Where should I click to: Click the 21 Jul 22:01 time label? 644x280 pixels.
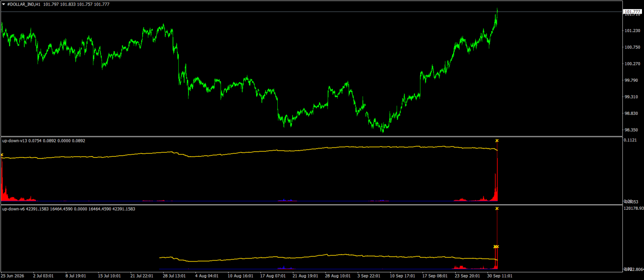tap(142, 275)
